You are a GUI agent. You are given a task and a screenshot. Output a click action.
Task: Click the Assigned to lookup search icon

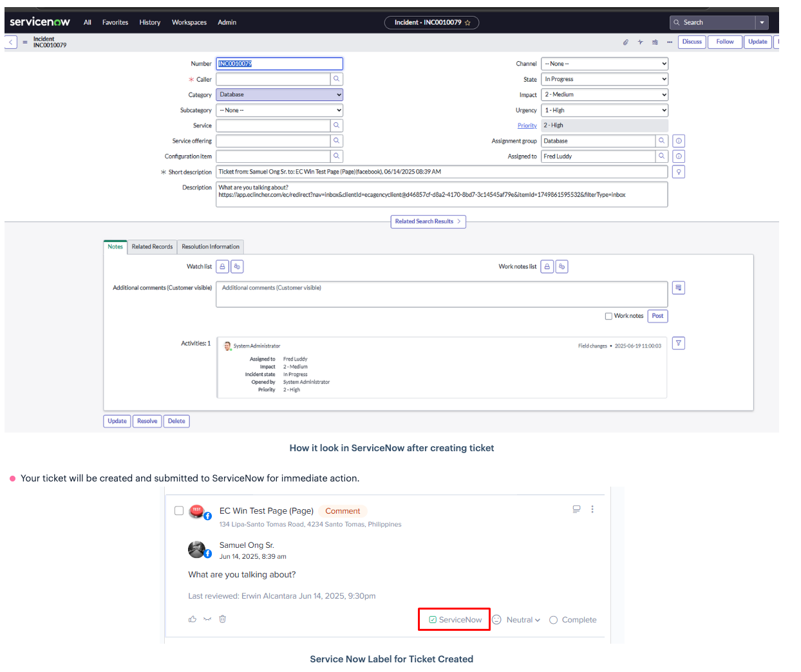(x=662, y=156)
